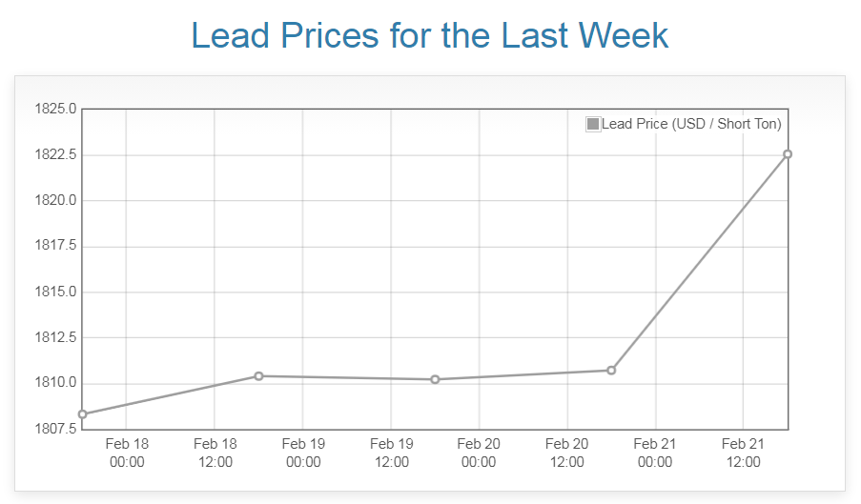Click the Feb 19 12:00 x-axis label
Image resolution: width=861 pixels, height=504 pixels.
coord(391,453)
